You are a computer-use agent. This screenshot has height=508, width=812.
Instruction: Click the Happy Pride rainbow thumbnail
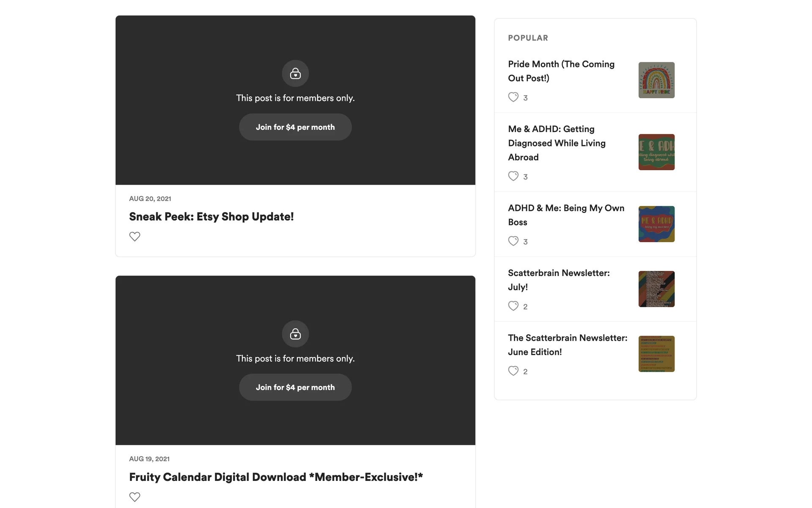pos(656,80)
